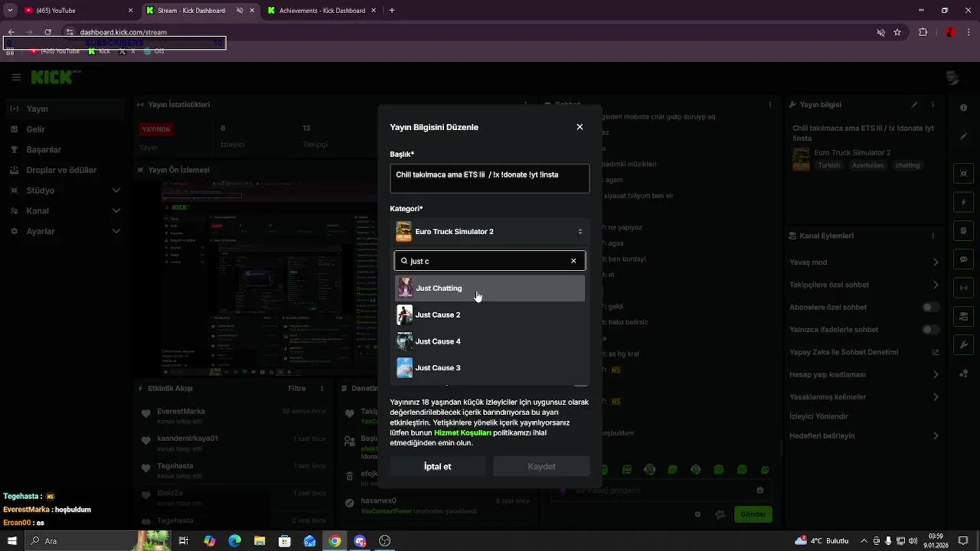The height and width of the screenshot is (551, 980).
Task: Open the Windows Start menu
Action: point(11,541)
